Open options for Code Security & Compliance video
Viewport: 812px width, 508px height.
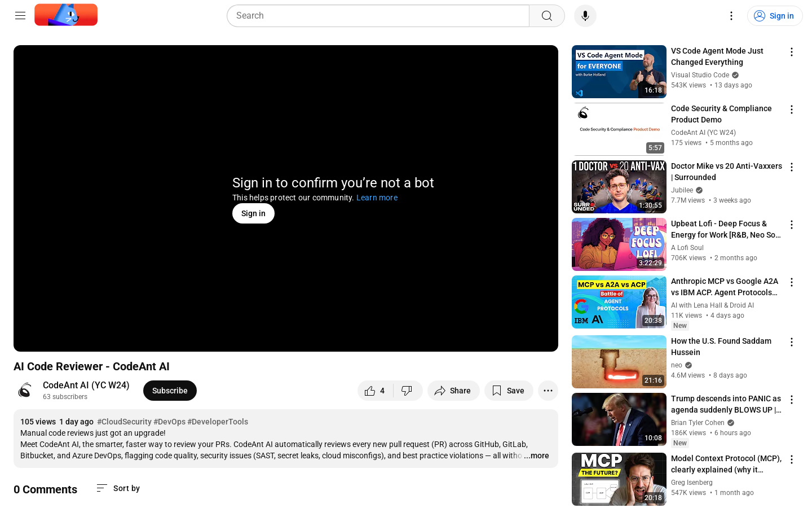pyautogui.click(x=792, y=110)
